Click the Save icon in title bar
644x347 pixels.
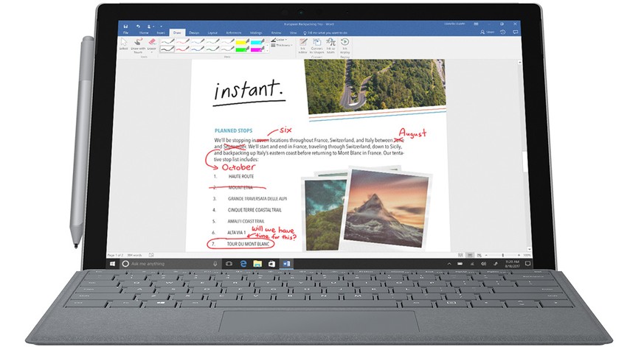tap(125, 26)
